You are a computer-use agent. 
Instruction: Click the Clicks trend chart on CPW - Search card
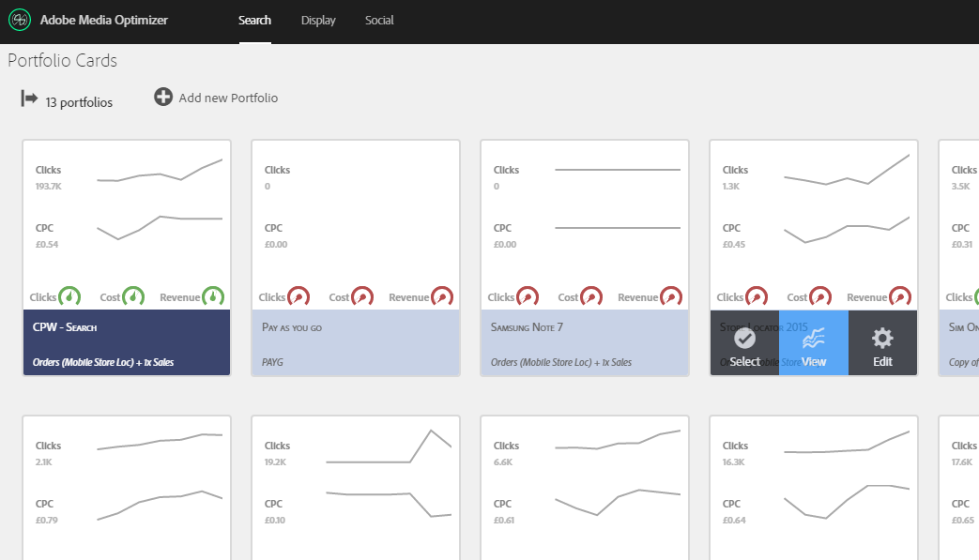click(160, 172)
